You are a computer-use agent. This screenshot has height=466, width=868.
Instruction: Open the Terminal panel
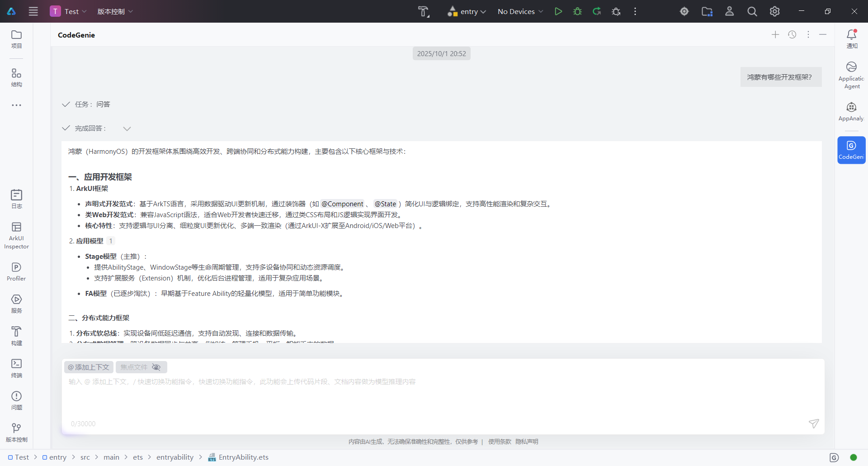coord(17,368)
